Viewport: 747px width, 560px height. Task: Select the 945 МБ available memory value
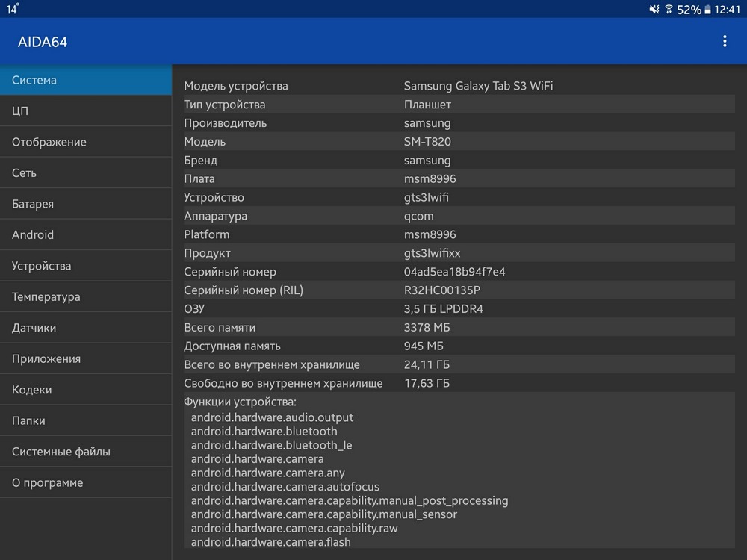click(x=424, y=346)
